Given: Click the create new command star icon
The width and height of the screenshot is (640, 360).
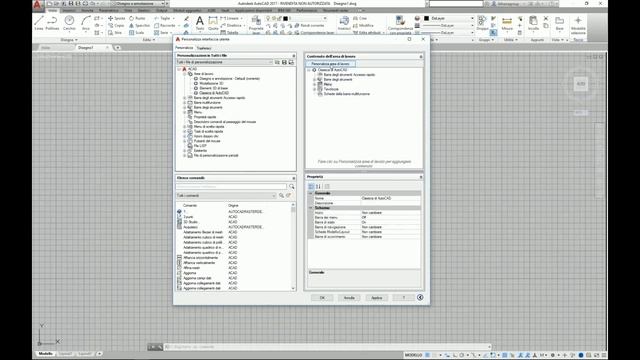Looking at the screenshot, I should point(288,196).
